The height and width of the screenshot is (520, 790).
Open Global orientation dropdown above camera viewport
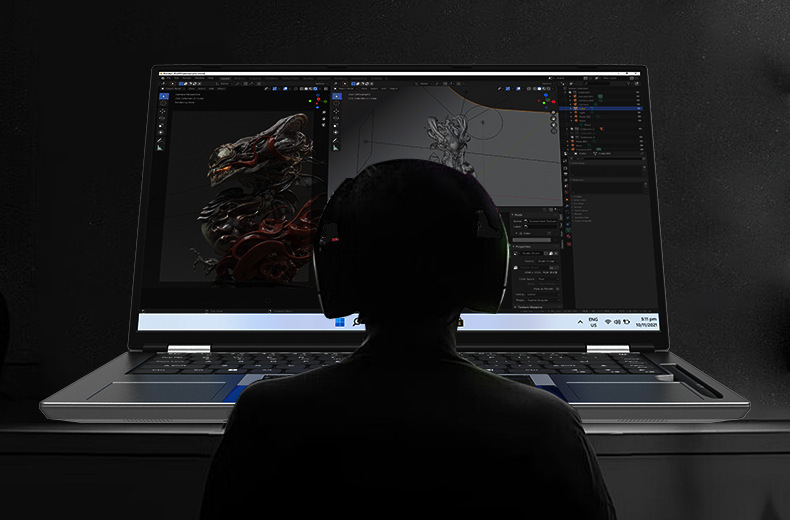224,84
